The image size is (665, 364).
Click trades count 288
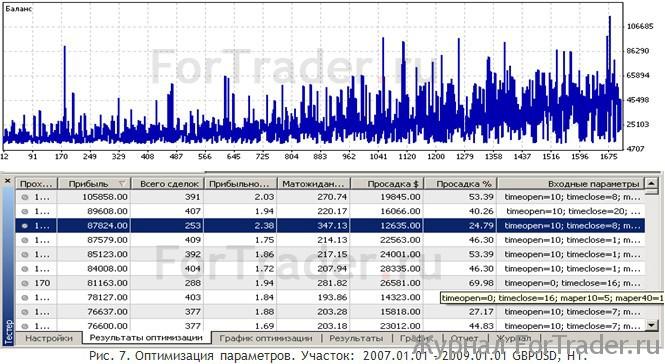(x=192, y=283)
